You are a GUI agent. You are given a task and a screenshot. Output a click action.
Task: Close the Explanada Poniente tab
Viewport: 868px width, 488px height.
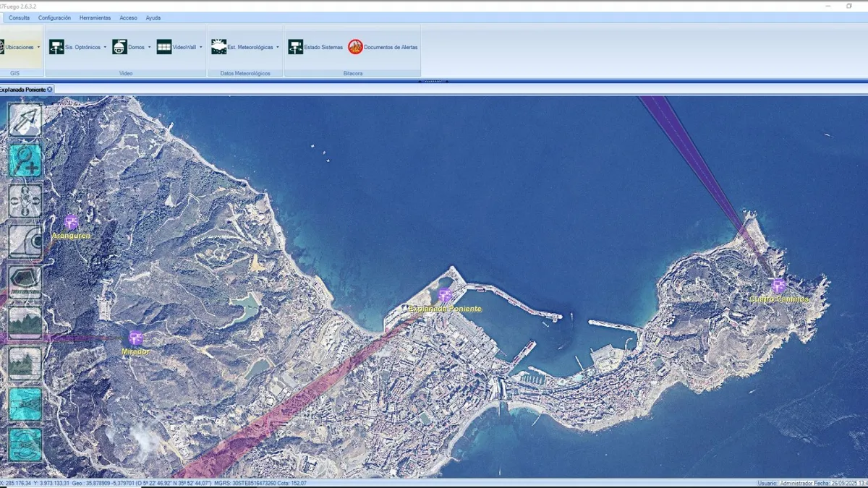(50, 89)
